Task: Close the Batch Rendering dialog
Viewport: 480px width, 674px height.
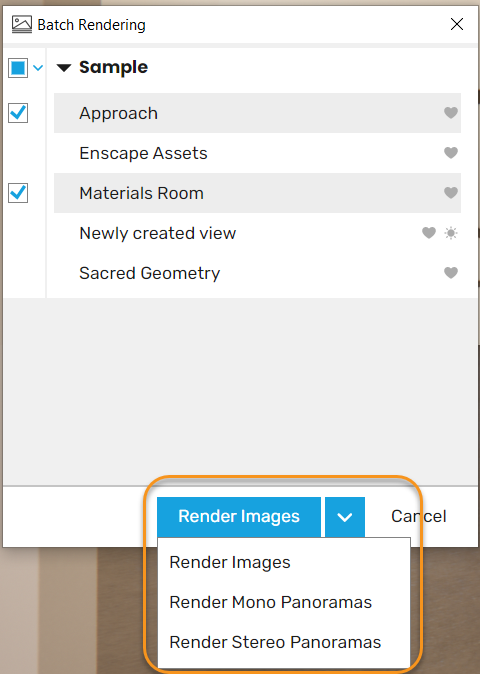Action: pyautogui.click(x=457, y=24)
